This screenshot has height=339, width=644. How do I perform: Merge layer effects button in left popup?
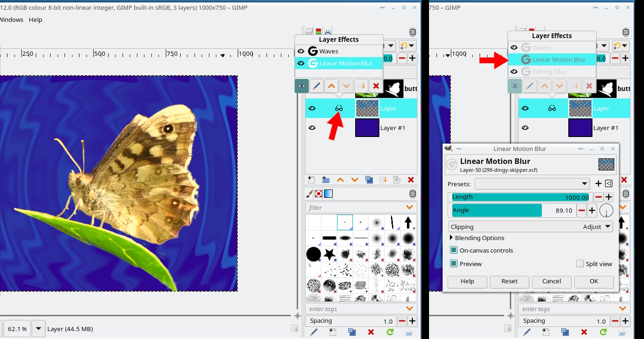click(x=361, y=86)
